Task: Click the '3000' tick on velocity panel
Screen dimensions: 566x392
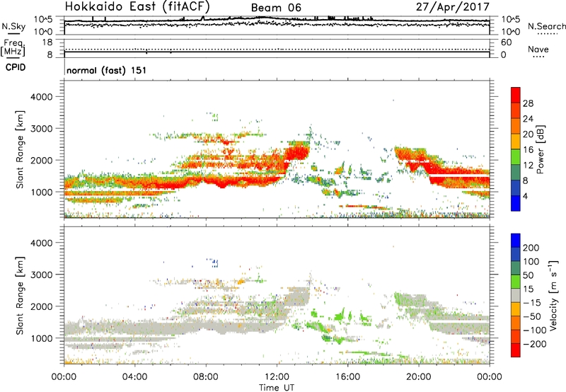Action: [x=41, y=275]
